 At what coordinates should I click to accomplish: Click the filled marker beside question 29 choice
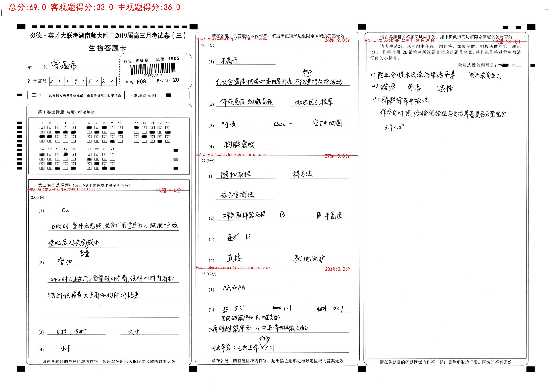[x=505, y=65]
